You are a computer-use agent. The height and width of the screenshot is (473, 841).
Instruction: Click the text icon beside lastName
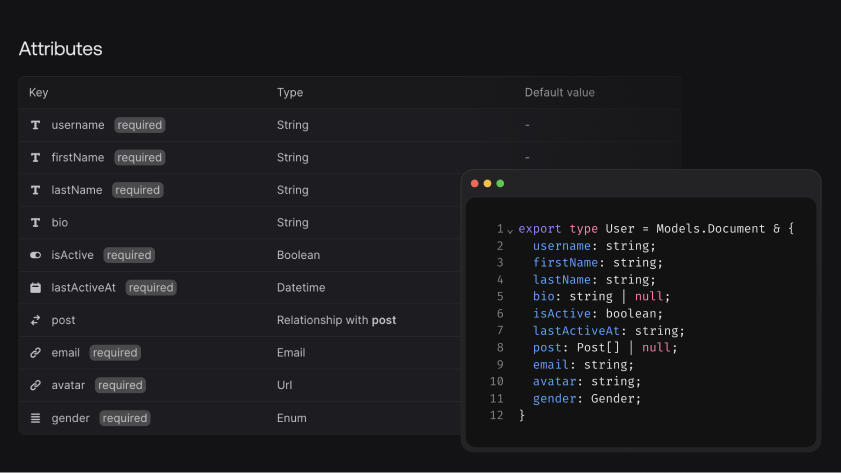(35, 190)
